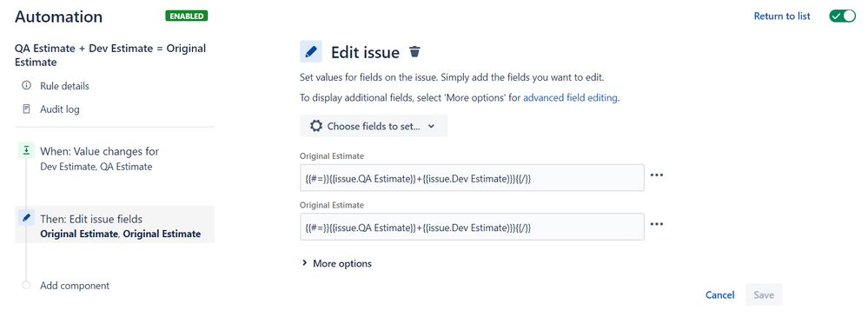Open the three-dot menu for second Original Estimate
This screenshot has width=868, height=330.
click(x=657, y=224)
